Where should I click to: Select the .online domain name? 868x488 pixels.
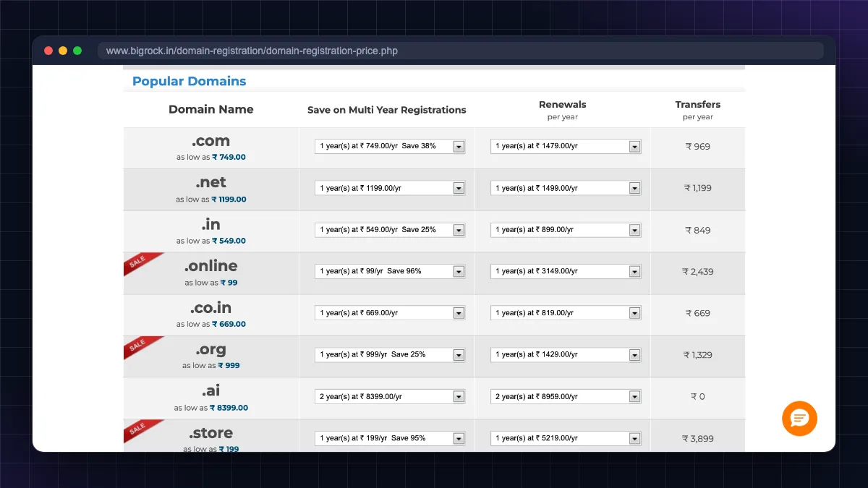point(211,266)
